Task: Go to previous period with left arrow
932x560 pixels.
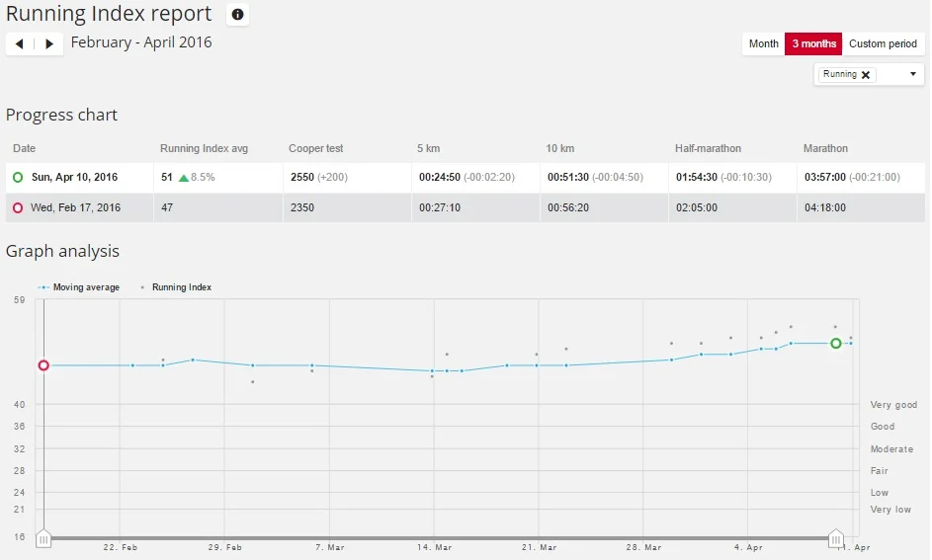Action: point(20,44)
